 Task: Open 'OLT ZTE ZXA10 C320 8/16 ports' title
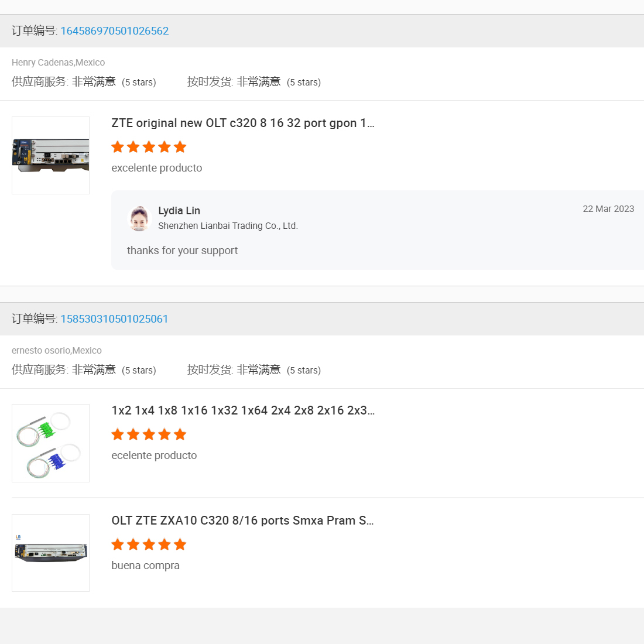click(x=242, y=520)
